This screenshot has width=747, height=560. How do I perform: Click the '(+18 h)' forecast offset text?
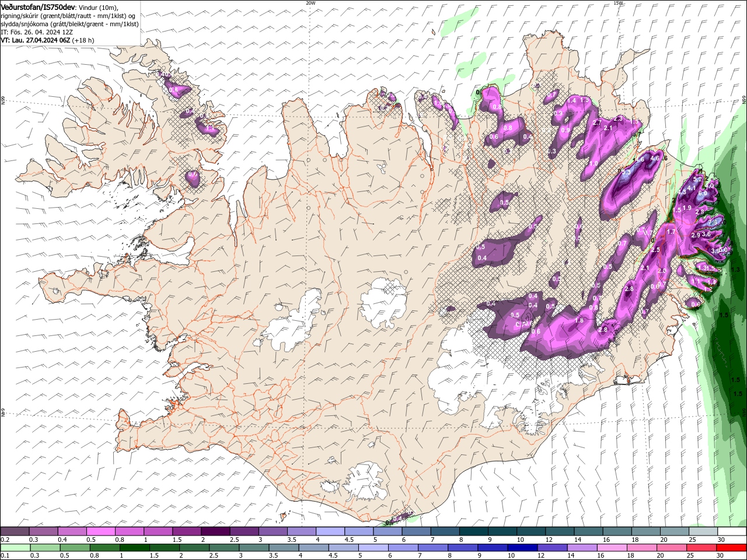84,40
